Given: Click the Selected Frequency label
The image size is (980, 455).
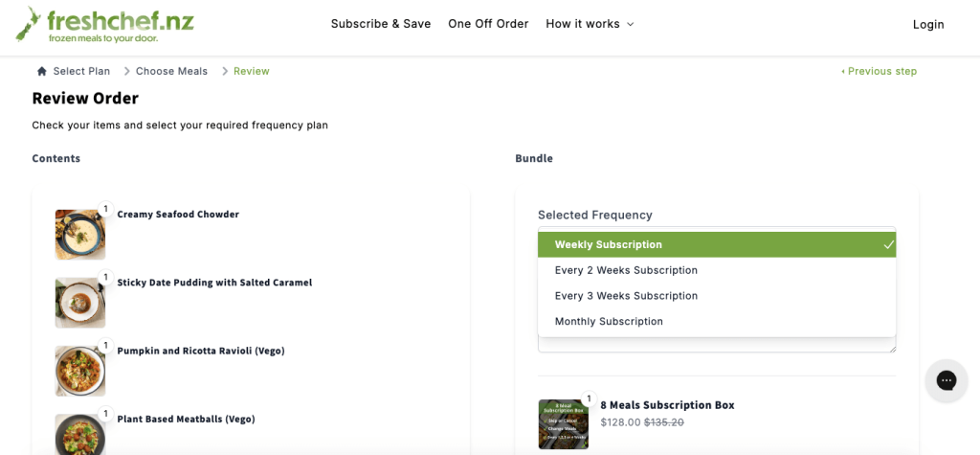Looking at the screenshot, I should (x=595, y=216).
